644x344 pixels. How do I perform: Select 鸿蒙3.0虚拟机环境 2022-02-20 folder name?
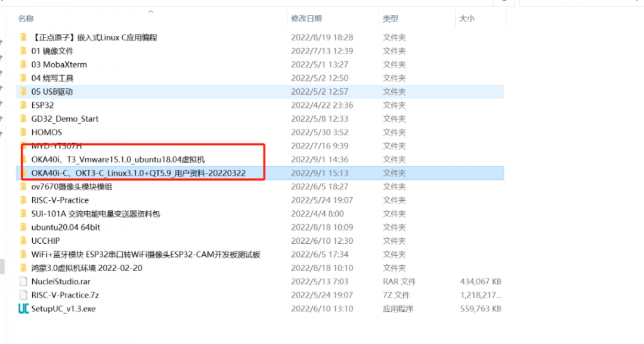click(86, 268)
